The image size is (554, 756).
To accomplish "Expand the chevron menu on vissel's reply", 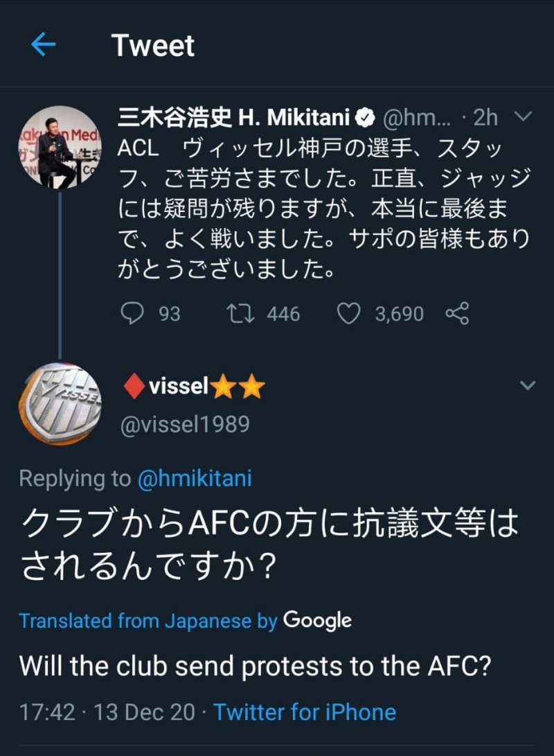I will [527, 385].
